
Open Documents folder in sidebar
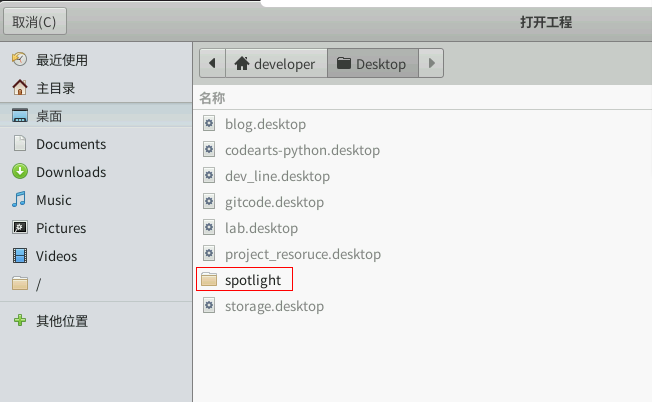[70, 144]
